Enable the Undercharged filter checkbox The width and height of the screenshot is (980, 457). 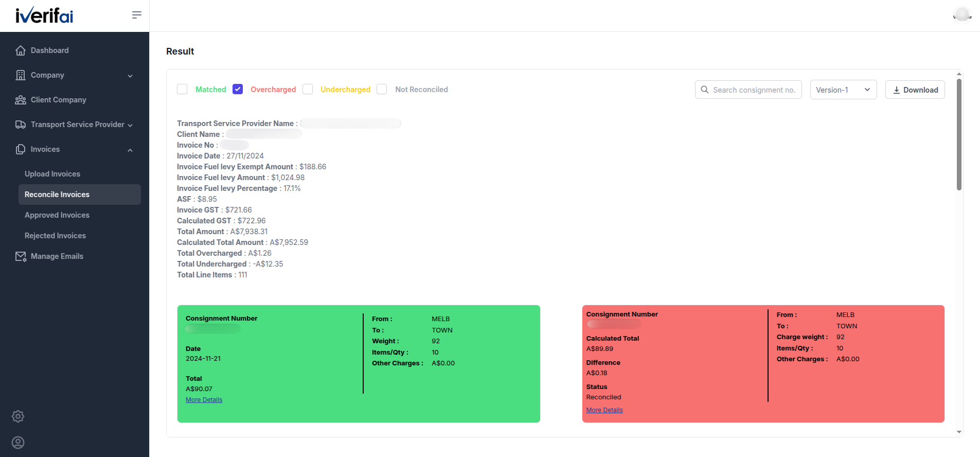(x=308, y=89)
